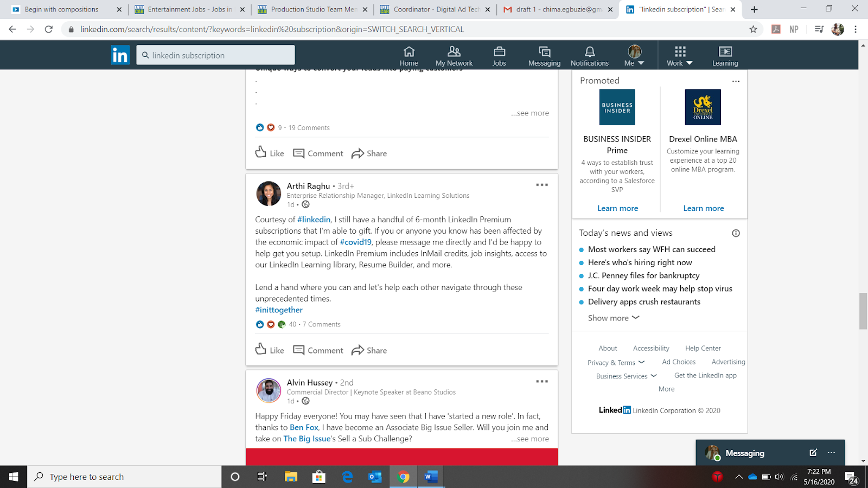Open the Promoted ads options menu

736,81
